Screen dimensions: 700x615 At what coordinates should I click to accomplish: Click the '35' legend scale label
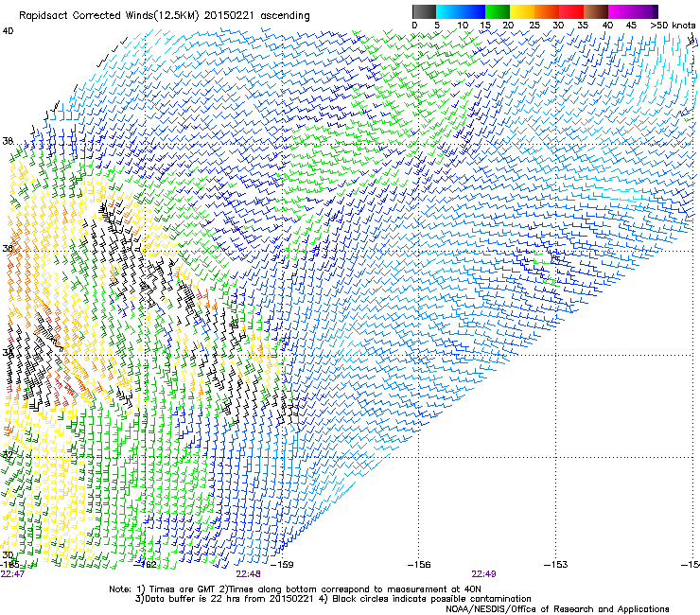click(x=583, y=26)
